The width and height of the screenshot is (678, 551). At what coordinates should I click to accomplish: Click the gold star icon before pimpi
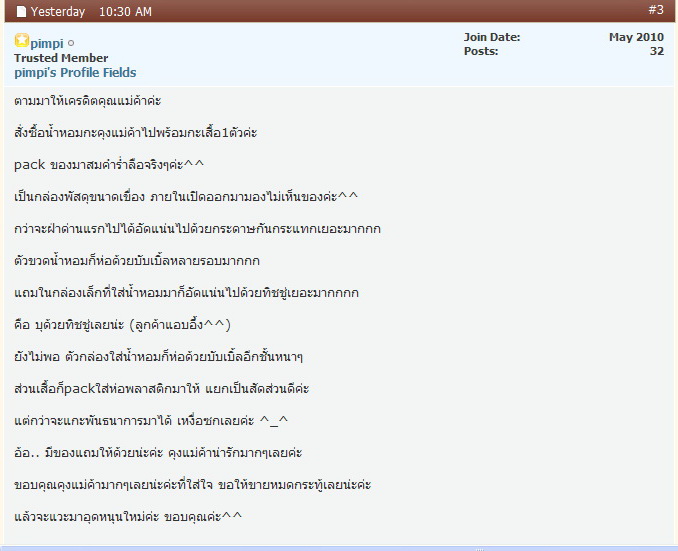point(21,42)
